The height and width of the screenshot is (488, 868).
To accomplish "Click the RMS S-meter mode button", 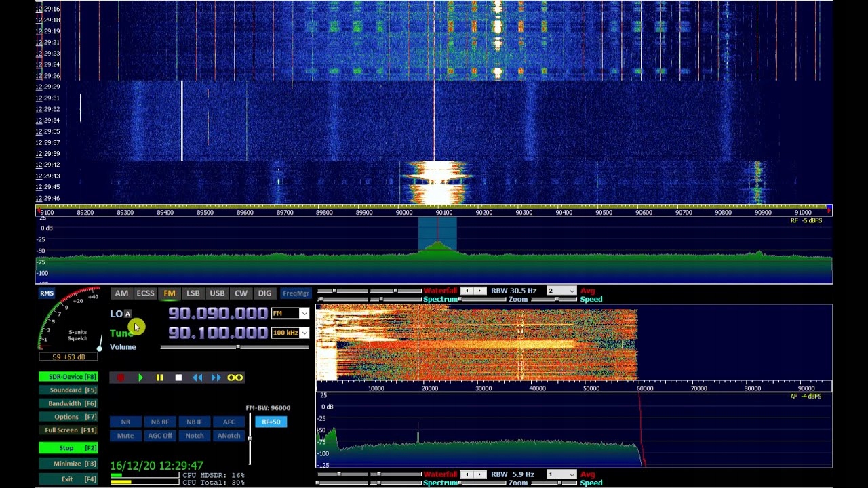I will click(x=47, y=293).
